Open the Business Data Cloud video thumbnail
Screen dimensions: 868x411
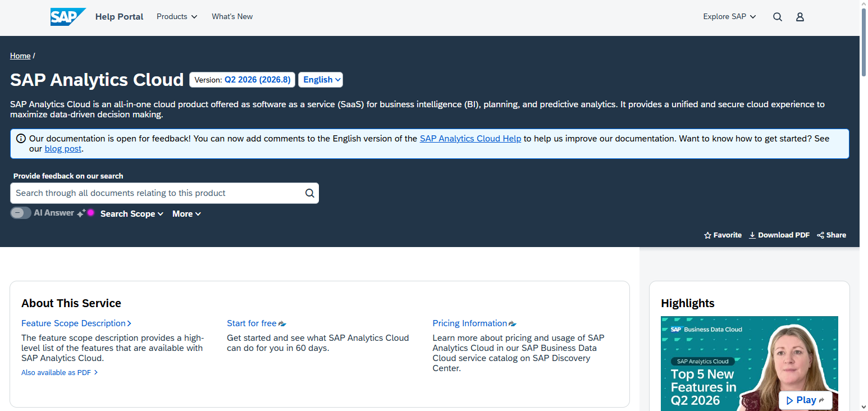tap(750, 363)
